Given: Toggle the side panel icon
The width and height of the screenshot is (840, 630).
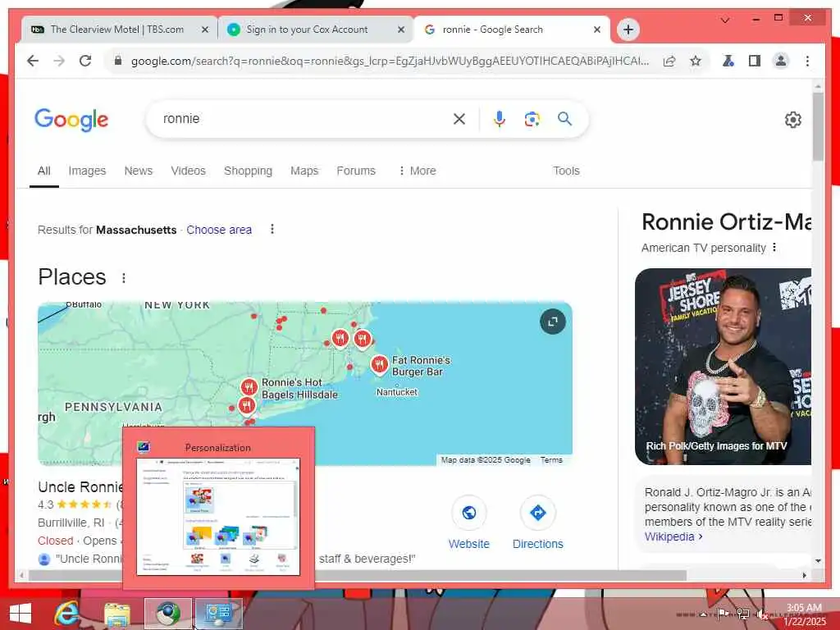Looking at the screenshot, I should [755, 61].
